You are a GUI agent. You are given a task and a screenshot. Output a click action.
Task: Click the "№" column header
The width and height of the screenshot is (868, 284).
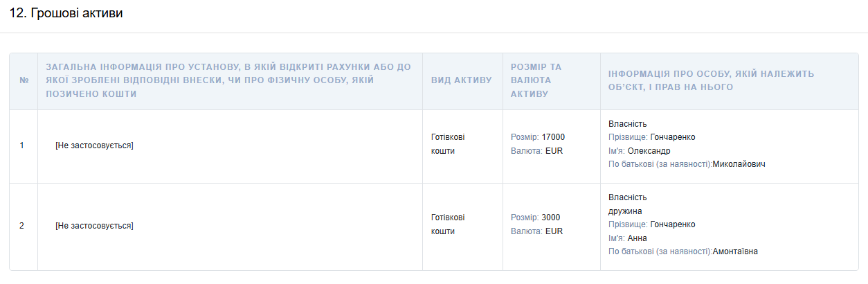[x=24, y=80]
